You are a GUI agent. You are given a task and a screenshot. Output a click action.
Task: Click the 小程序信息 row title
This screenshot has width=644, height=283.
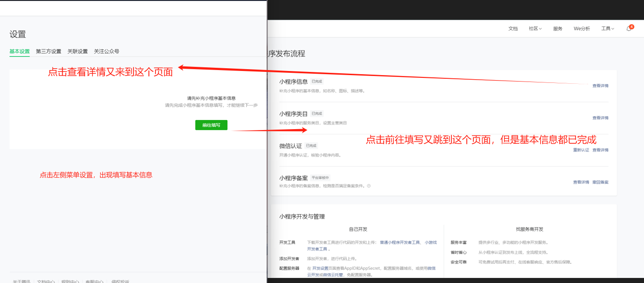(x=294, y=82)
